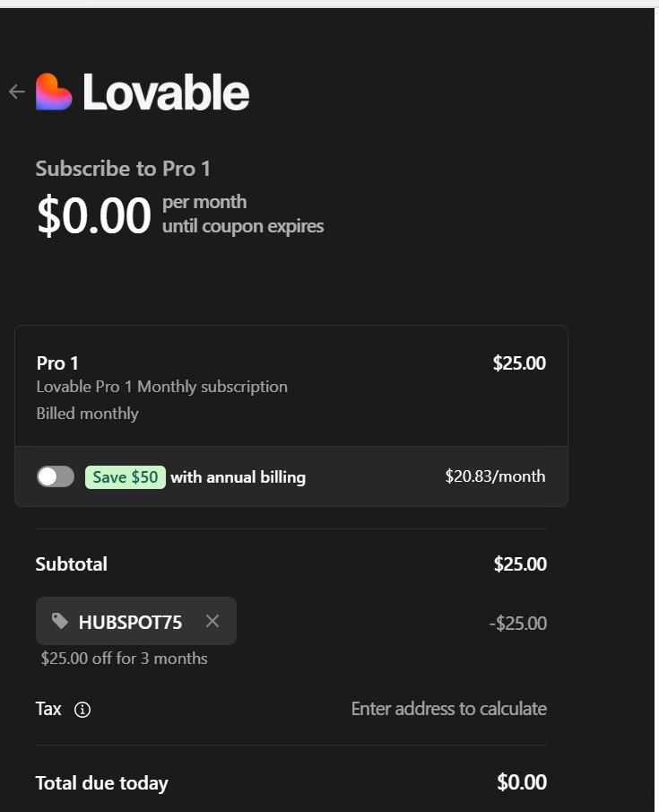The height and width of the screenshot is (812, 659).
Task: Click the Total due today $0.00 amount
Action: pyautogui.click(x=522, y=782)
